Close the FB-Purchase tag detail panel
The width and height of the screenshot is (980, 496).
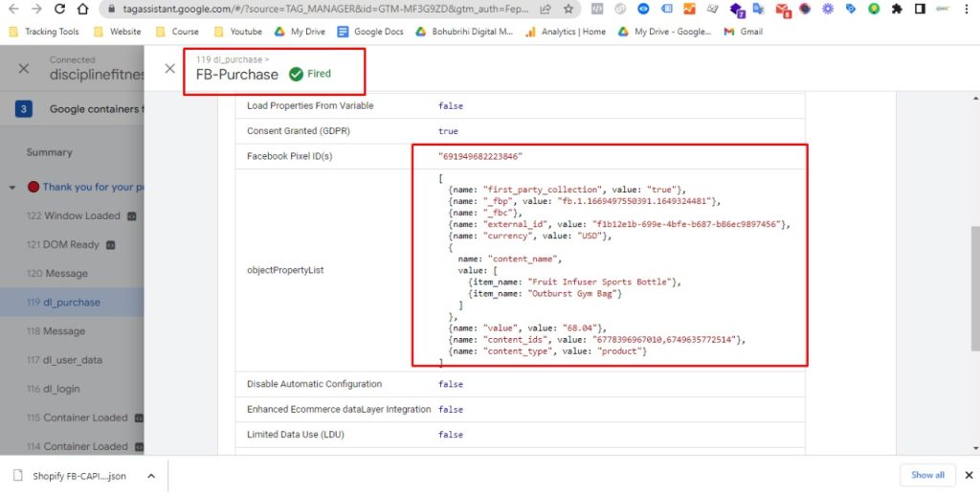coord(169,69)
